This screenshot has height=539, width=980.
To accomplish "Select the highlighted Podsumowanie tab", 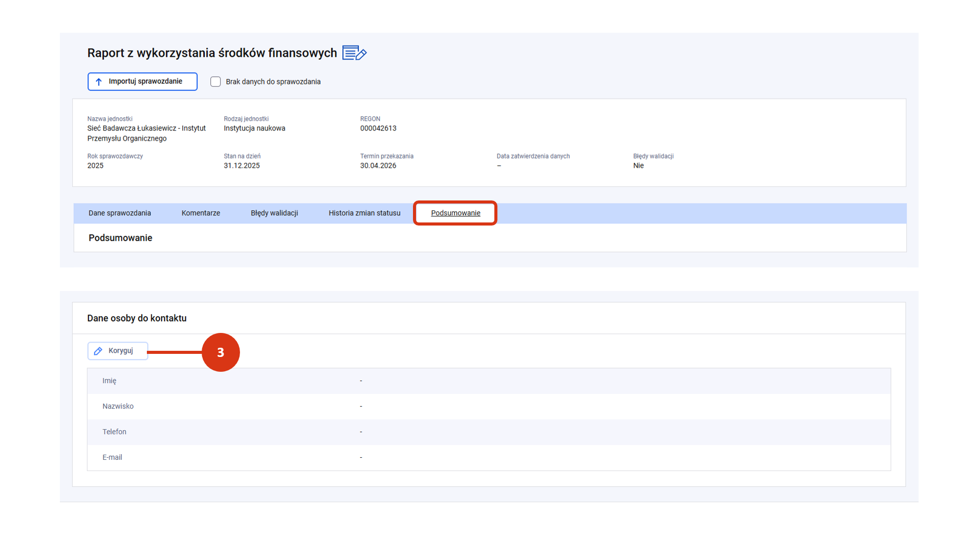I will tap(455, 213).
